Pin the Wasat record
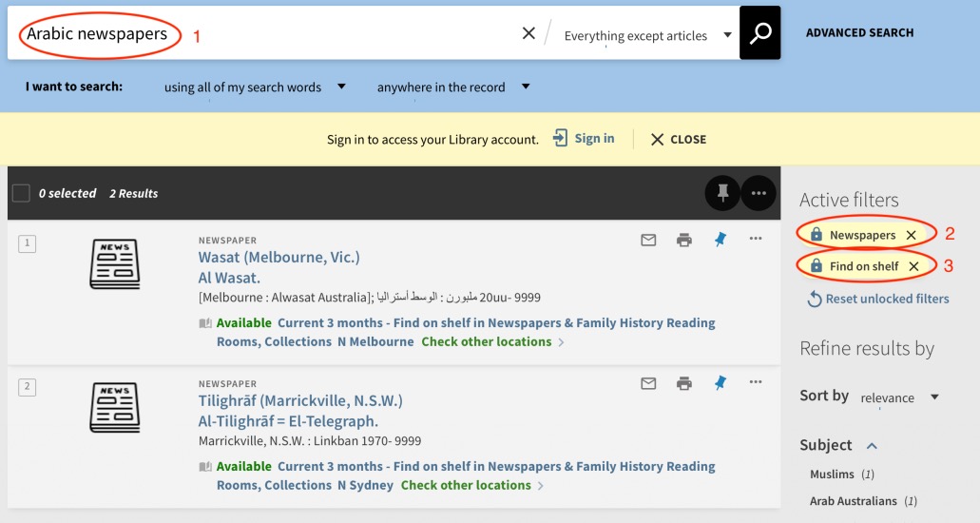This screenshot has height=523, width=980. point(721,239)
